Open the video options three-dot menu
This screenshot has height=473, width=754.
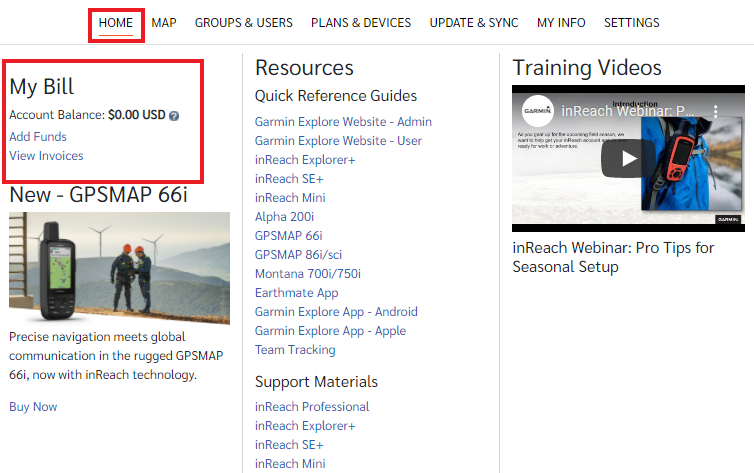[716, 111]
